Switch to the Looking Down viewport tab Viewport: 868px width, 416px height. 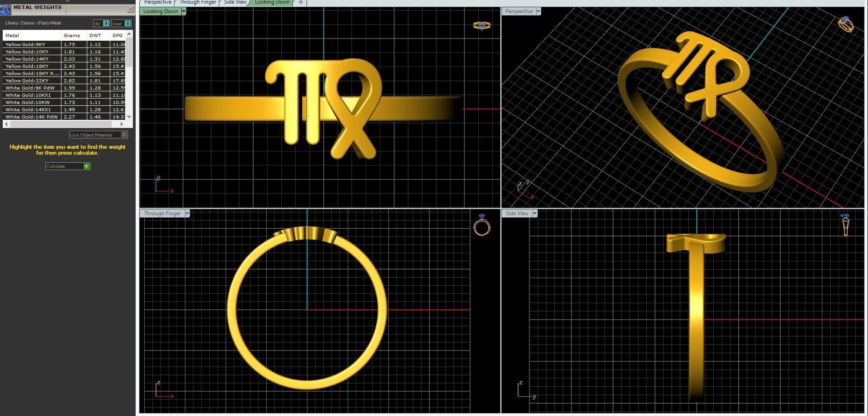click(x=272, y=2)
